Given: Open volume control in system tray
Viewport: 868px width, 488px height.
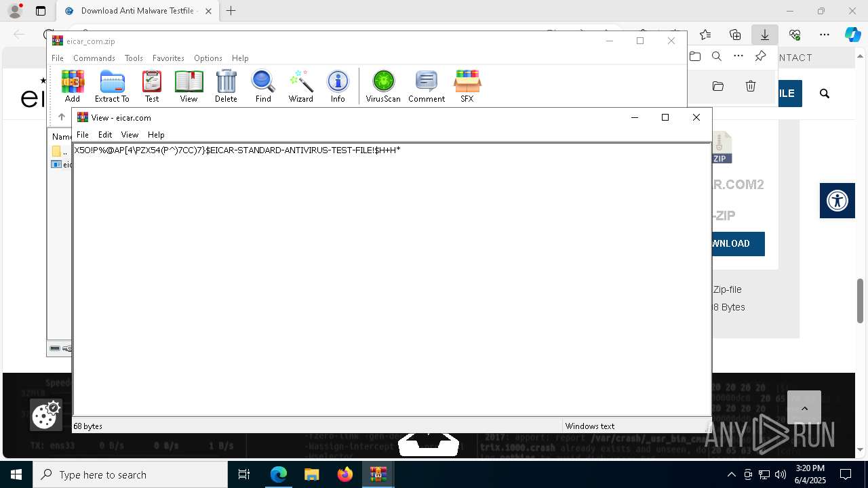Looking at the screenshot, I should (x=781, y=474).
